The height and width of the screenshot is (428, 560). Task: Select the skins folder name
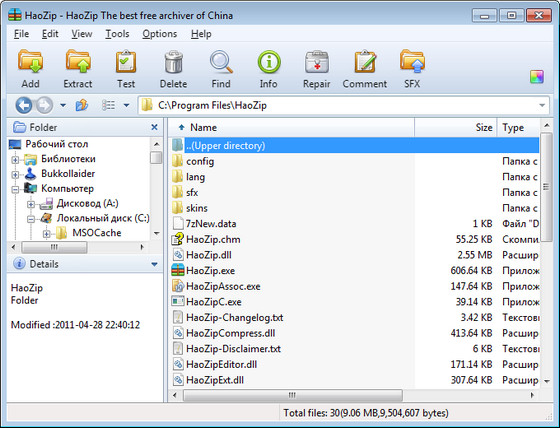click(x=197, y=208)
